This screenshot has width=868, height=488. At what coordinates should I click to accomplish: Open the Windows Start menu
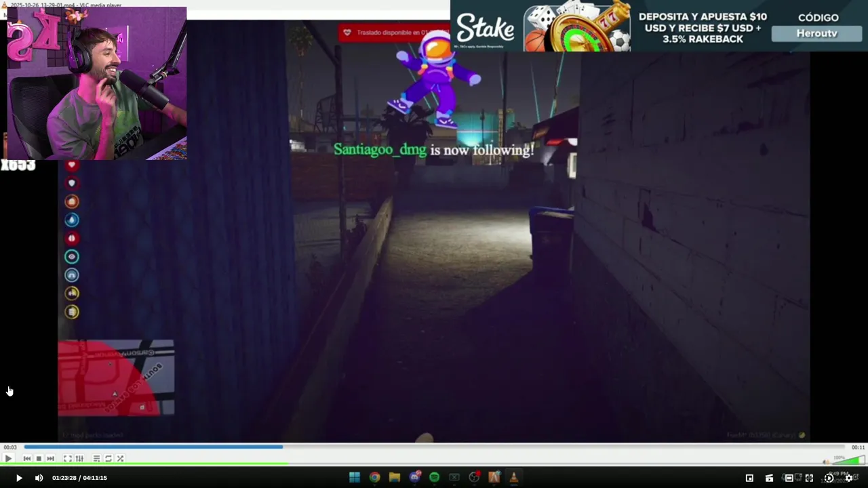coord(354,477)
